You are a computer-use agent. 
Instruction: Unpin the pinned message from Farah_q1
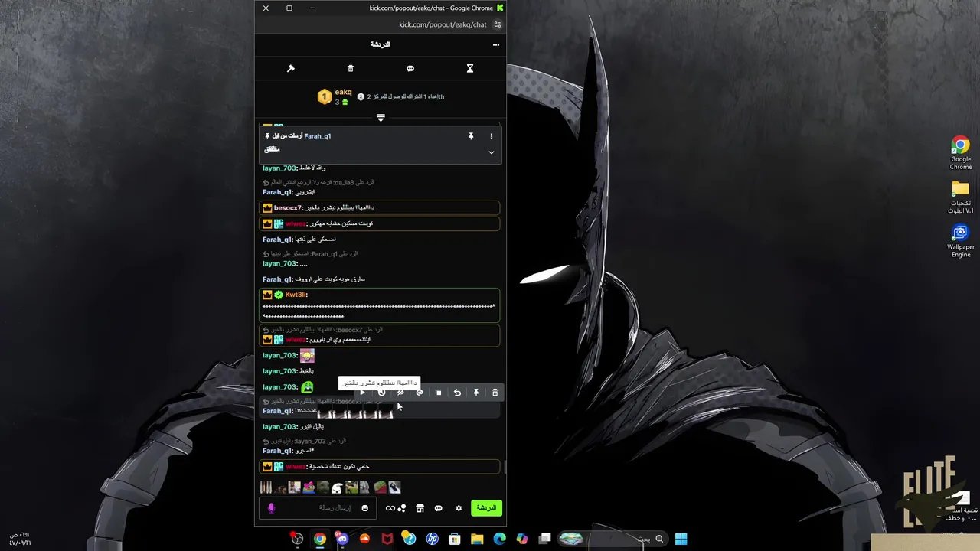click(x=471, y=136)
